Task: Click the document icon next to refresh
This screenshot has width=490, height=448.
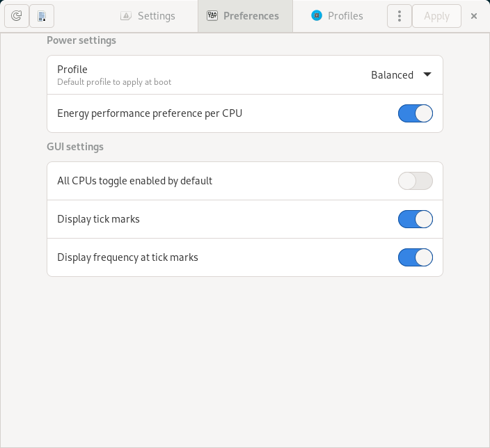Action: 42,16
